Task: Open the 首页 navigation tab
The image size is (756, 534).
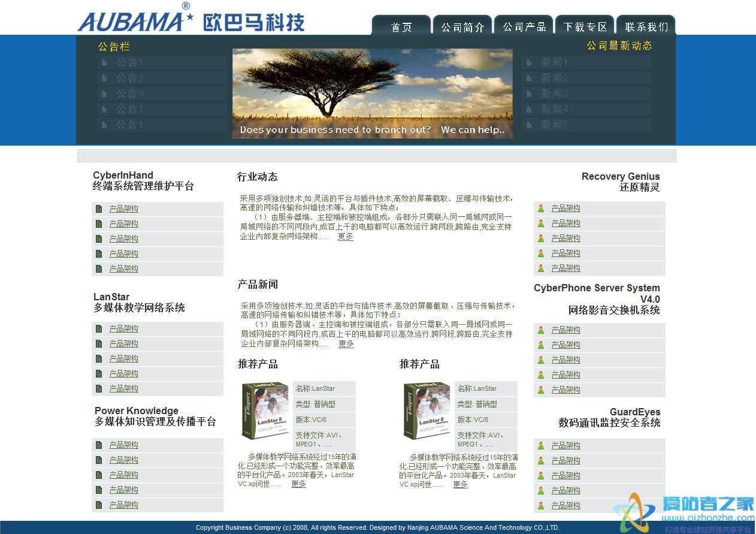Action: click(x=401, y=27)
